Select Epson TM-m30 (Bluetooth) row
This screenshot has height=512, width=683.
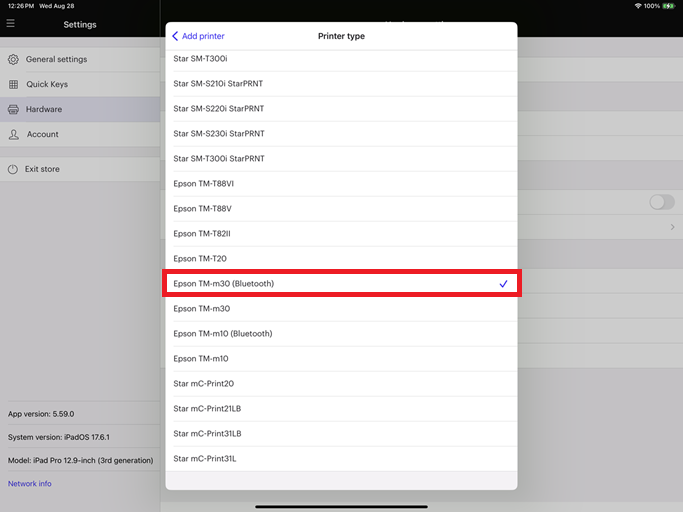pyautogui.click(x=342, y=284)
